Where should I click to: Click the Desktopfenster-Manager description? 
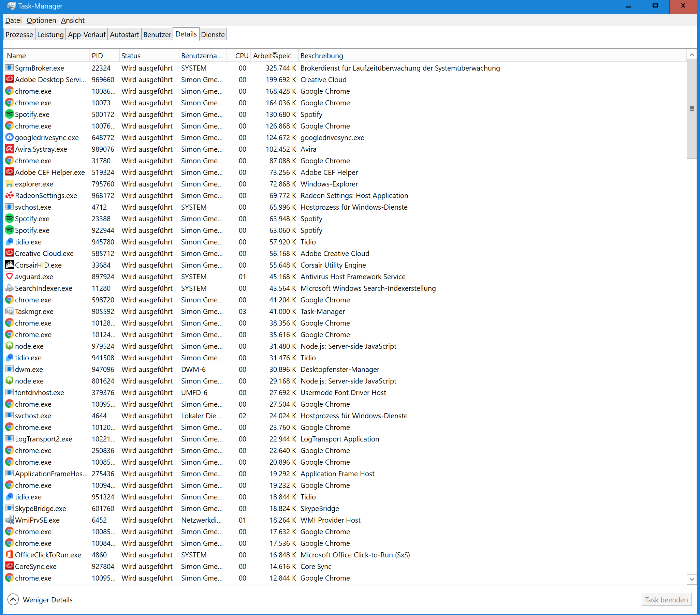[340, 369]
